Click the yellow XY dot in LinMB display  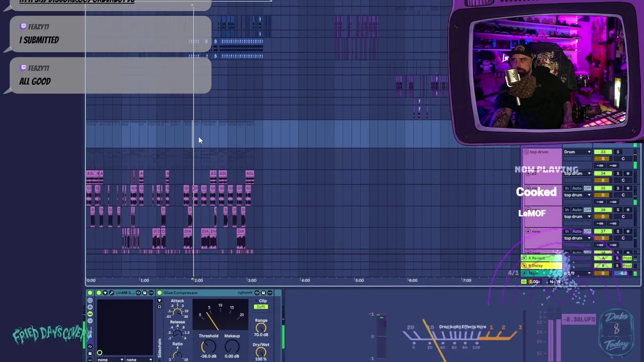pyautogui.click(x=100, y=352)
